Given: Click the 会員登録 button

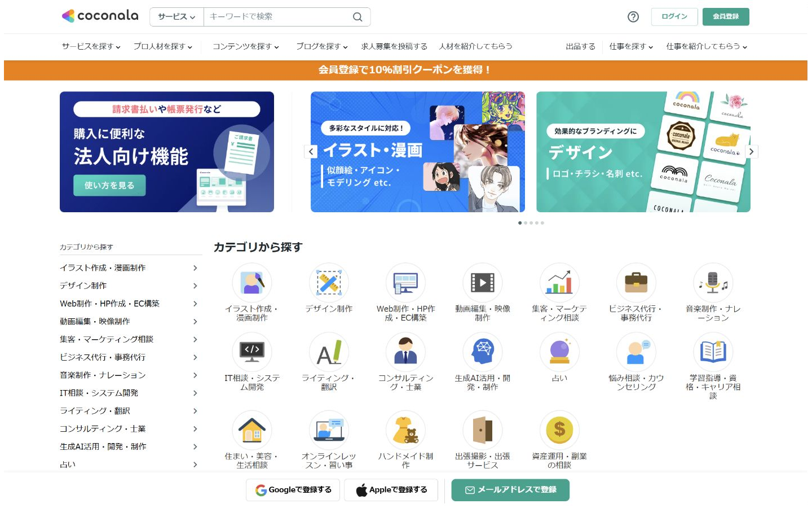Looking at the screenshot, I should (x=726, y=17).
